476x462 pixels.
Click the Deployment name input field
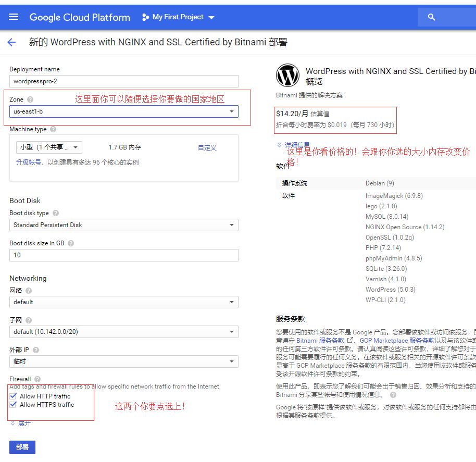pyautogui.click(x=124, y=81)
